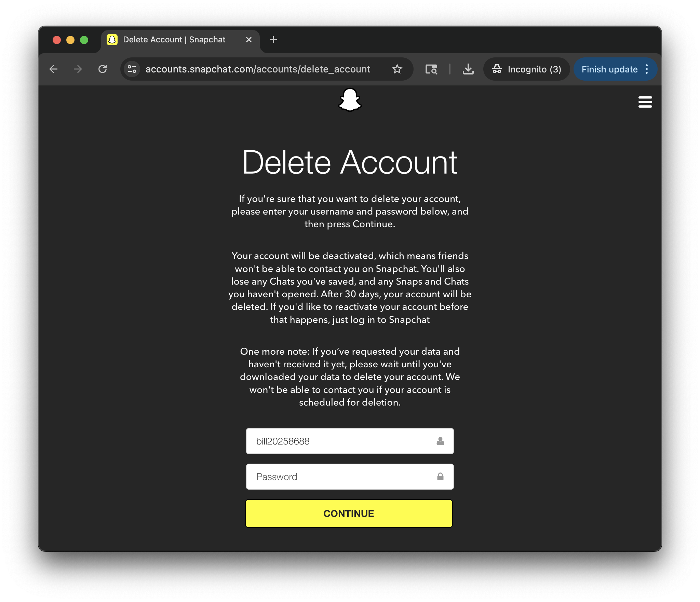Click the yellow macOS minimize button
Viewport: 700px width, 602px height.
coord(70,40)
